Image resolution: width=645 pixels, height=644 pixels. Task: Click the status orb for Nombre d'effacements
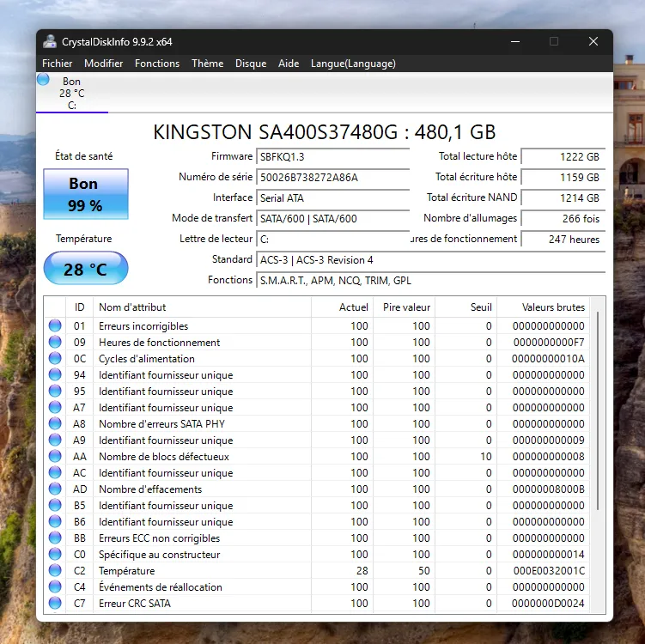[55, 489]
